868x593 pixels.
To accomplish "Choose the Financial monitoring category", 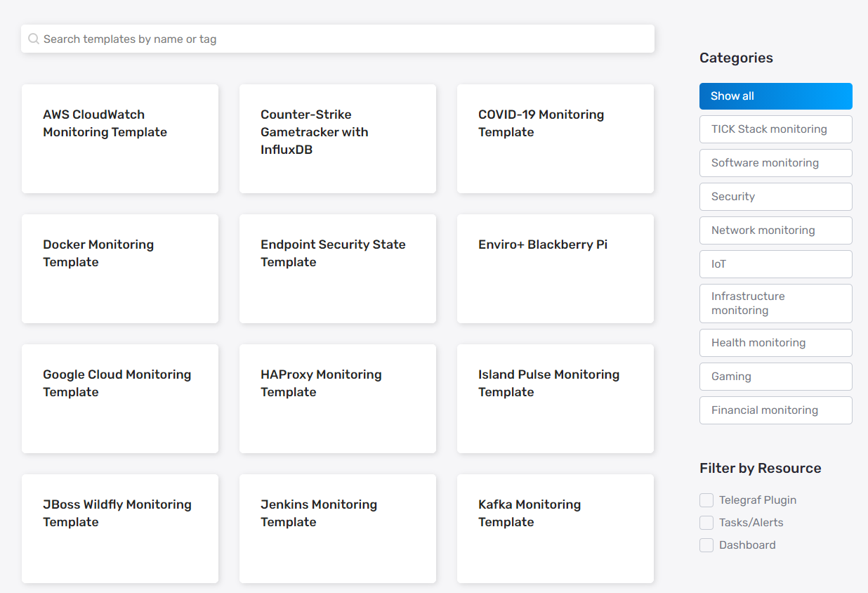I will pos(775,410).
